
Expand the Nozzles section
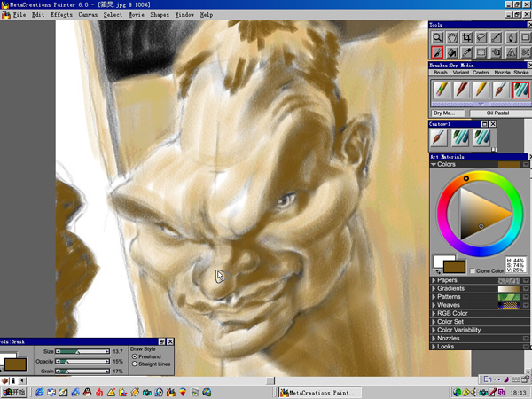click(434, 339)
